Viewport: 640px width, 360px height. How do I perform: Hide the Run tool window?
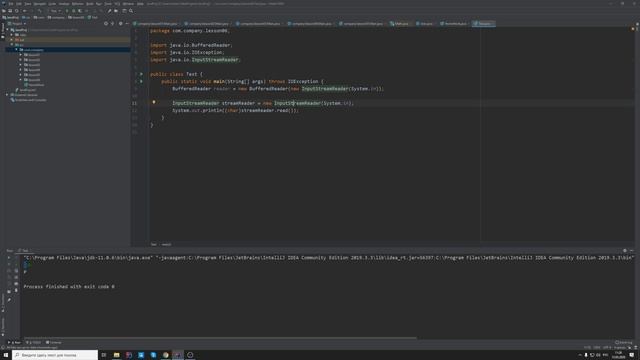pos(631,251)
